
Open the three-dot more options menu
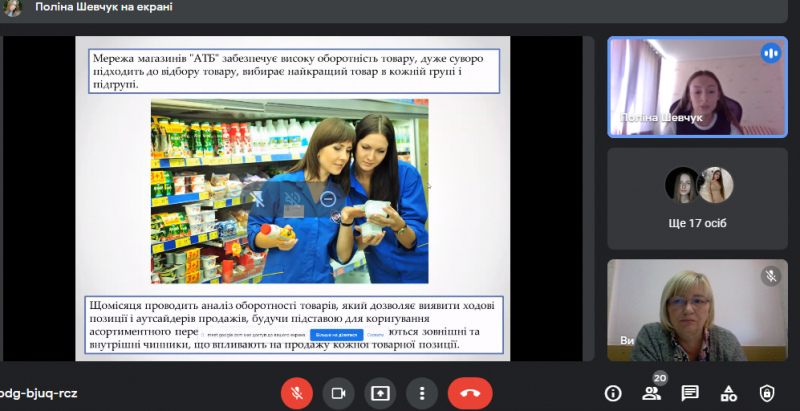(x=422, y=394)
